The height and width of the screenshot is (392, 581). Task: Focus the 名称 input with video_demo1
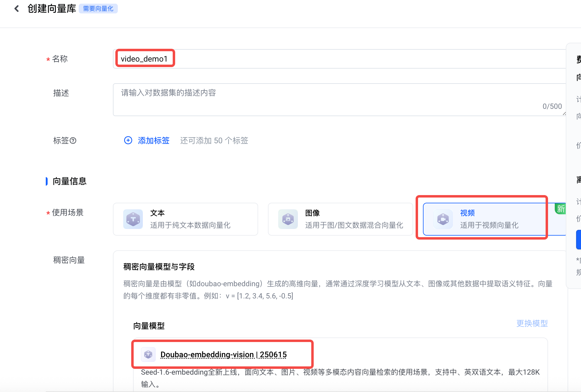339,59
